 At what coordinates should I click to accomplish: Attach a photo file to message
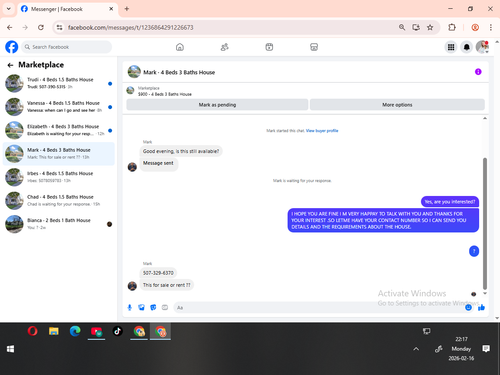[x=141, y=307]
